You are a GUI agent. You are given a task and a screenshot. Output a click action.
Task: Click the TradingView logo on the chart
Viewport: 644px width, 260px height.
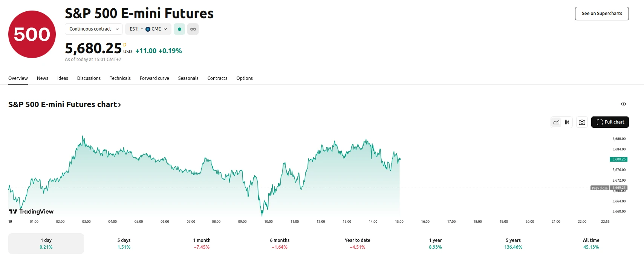click(x=31, y=211)
